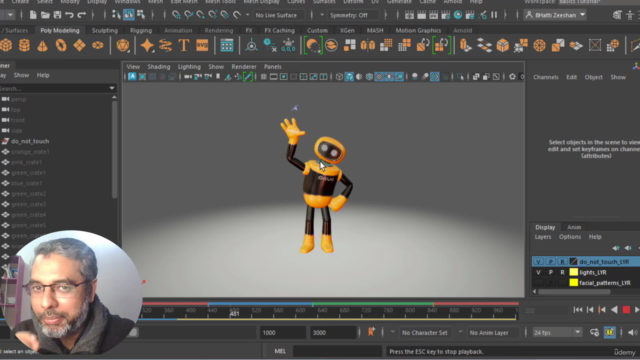Image resolution: width=640 pixels, height=360 pixels.
Task: Toggle visibility V of do_not_touch_LYR
Action: (538, 262)
